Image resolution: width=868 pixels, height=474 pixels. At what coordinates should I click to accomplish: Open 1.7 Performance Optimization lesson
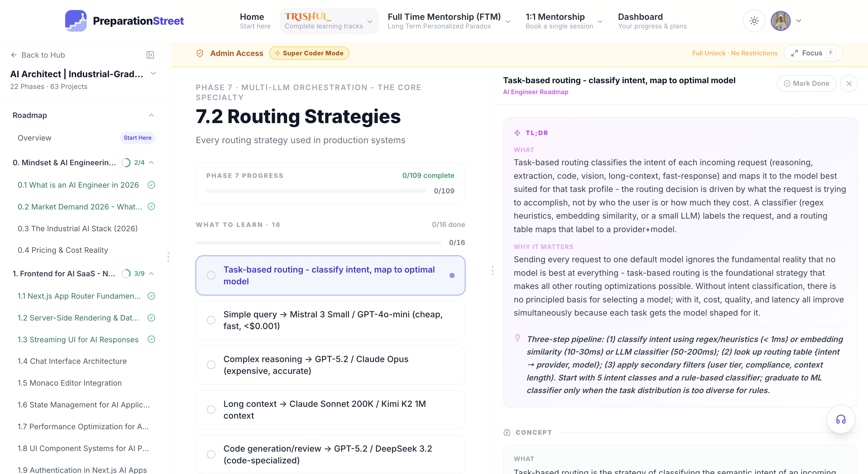tap(83, 426)
